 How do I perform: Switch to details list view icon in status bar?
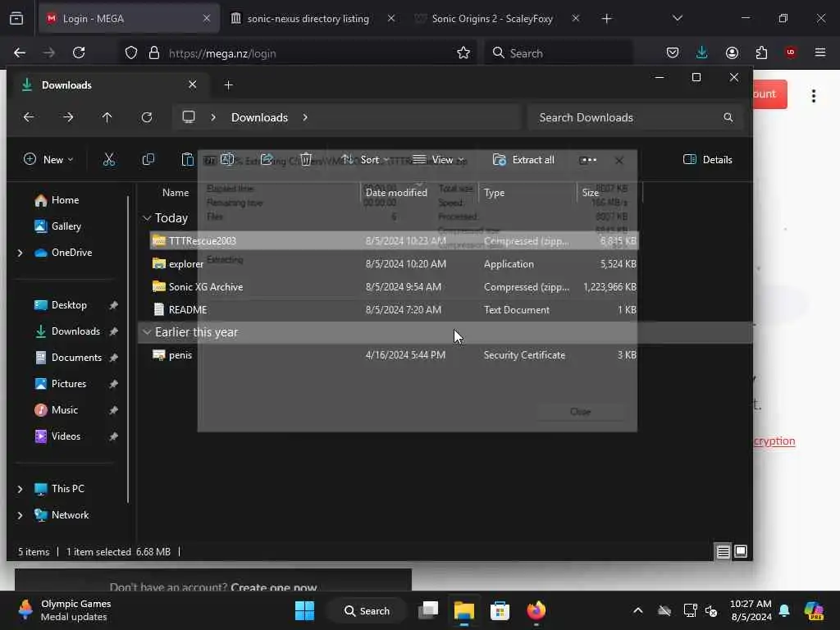(724, 551)
